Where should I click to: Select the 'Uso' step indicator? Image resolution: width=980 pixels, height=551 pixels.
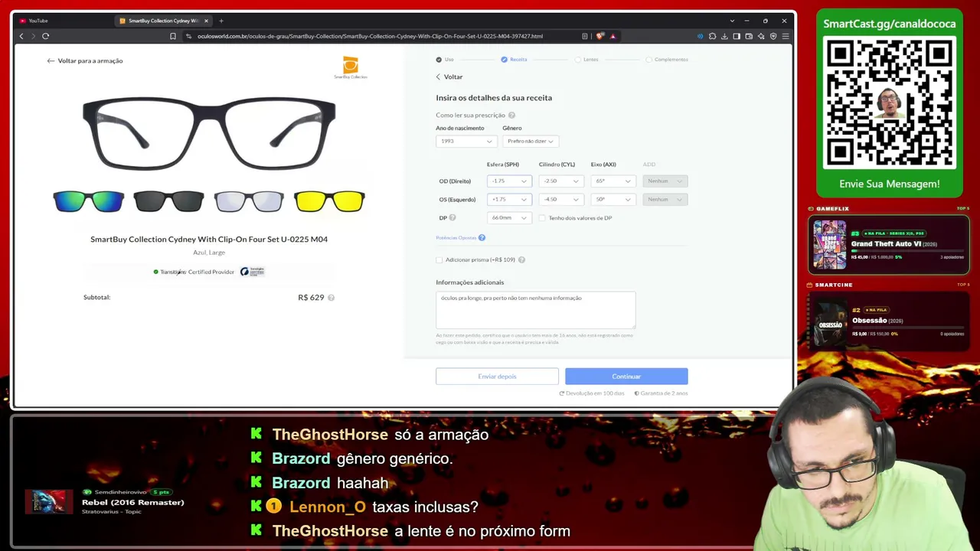coord(445,60)
